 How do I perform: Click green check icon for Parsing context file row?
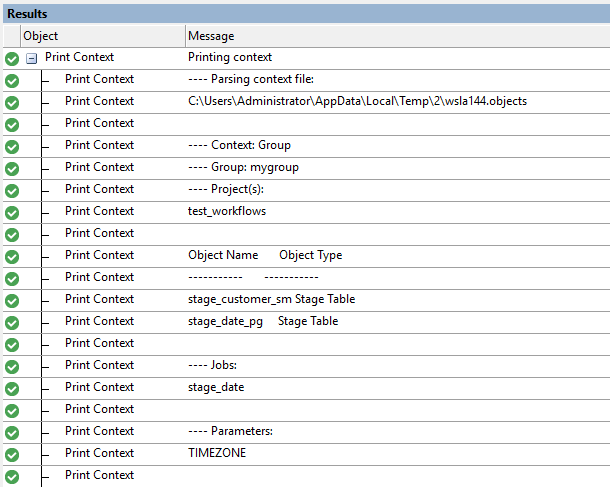[x=12, y=80]
